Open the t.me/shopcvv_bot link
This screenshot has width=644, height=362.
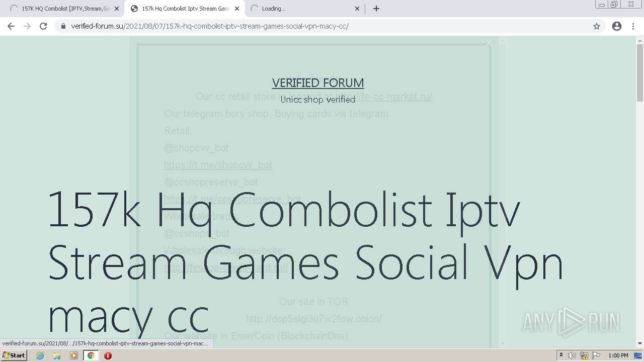(218, 165)
